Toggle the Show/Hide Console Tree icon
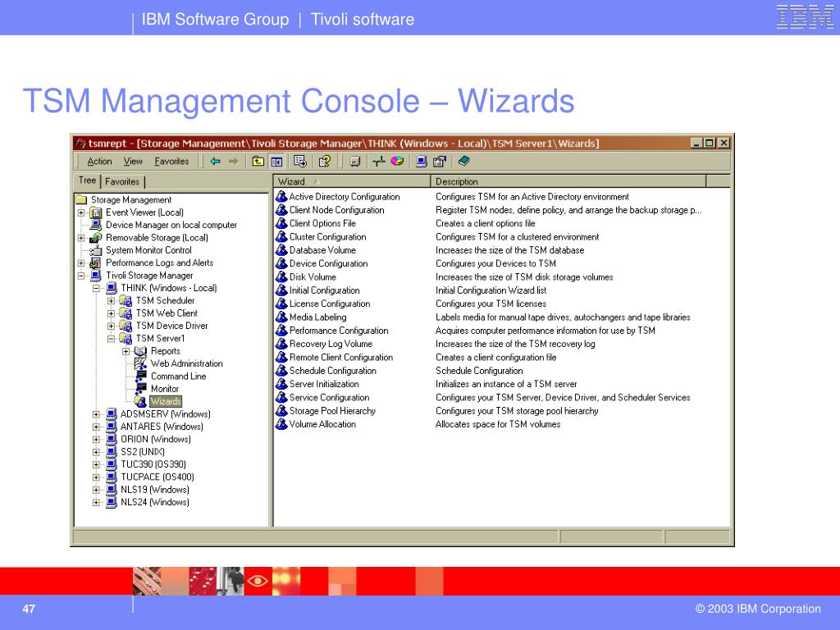This screenshot has width=840, height=630. click(276, 162)
